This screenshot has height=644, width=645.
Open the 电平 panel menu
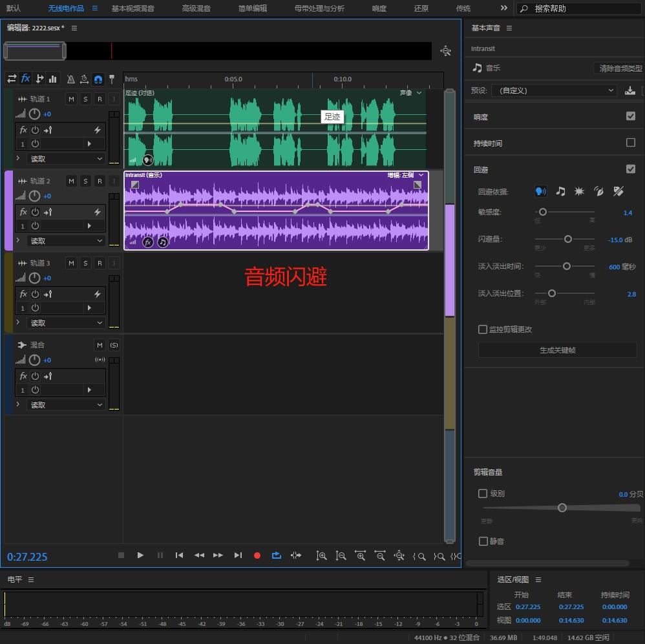pyautogui.click(x=31, y=579)
